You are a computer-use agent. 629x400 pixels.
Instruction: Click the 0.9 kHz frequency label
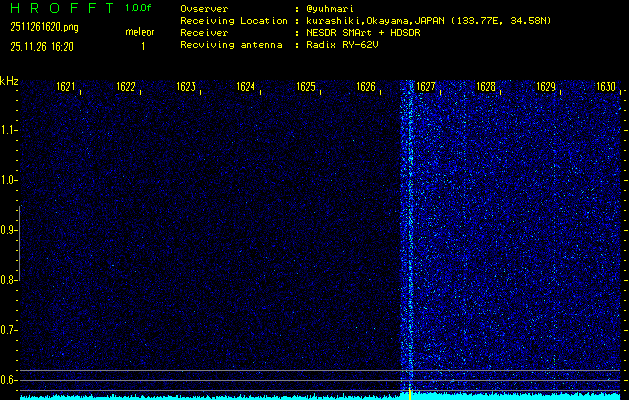[x=7, y=230]
